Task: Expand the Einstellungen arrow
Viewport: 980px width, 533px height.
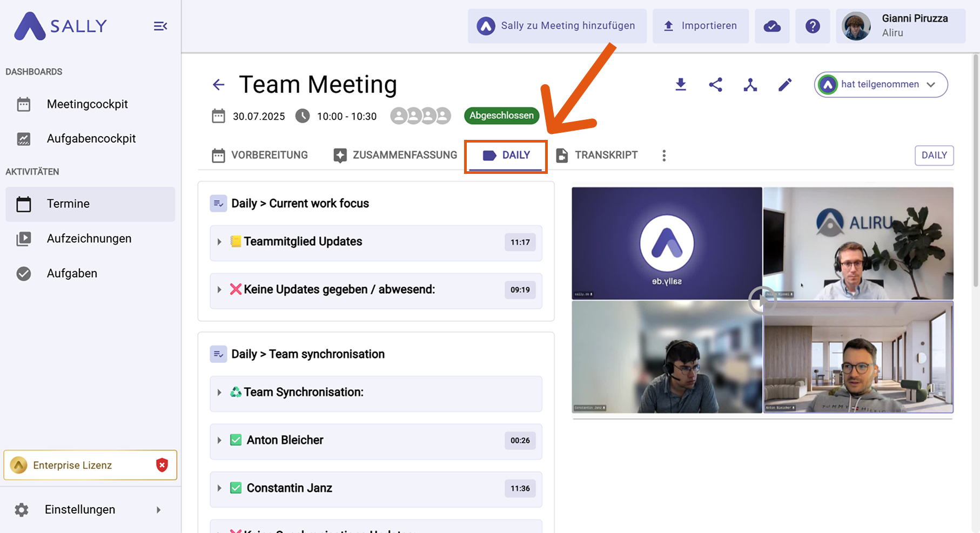Action: pyautogui.click(x=158, y=510)
